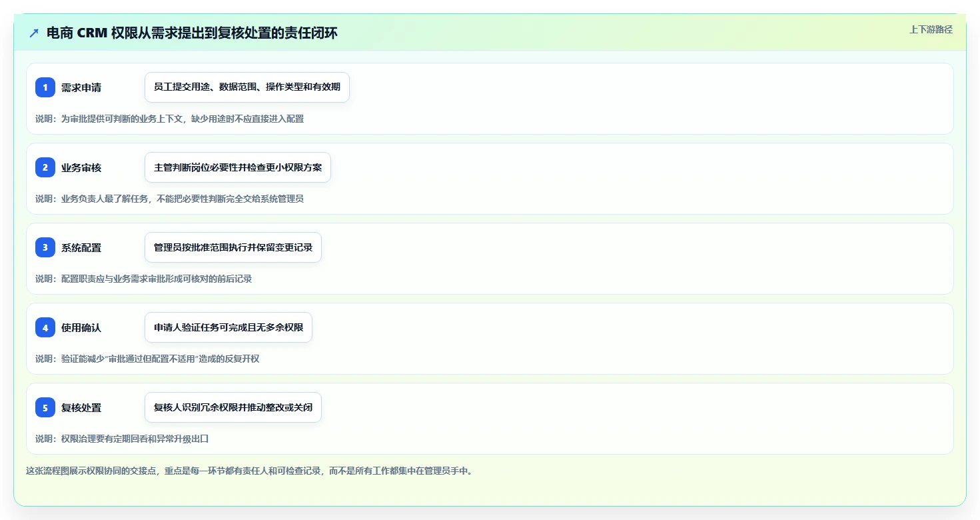Click the 复核处置 step label
The height and width of the screenshot is (520, 980).
pos(81,407)
